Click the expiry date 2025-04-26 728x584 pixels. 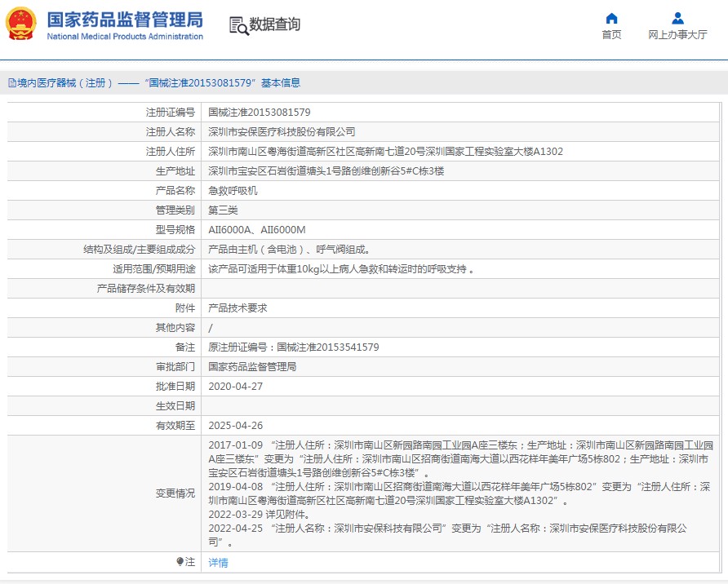[235, 426]
